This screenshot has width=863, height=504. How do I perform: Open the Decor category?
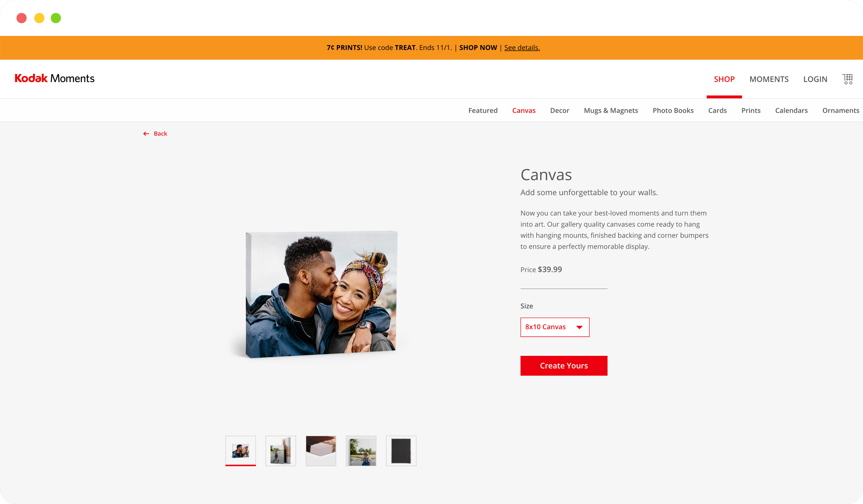click(x=560, y=110)
